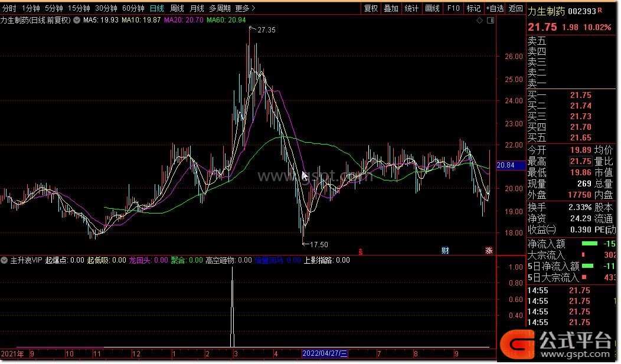Click the 标记 mark button
Viewport: 621px width, 364px height.
click(x=473, y=8)
